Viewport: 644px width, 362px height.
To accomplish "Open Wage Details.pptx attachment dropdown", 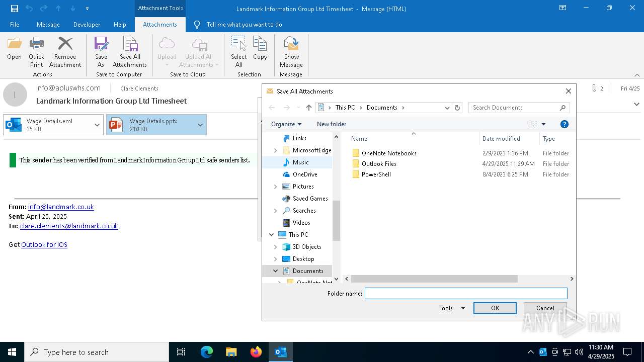I will 200,125.
